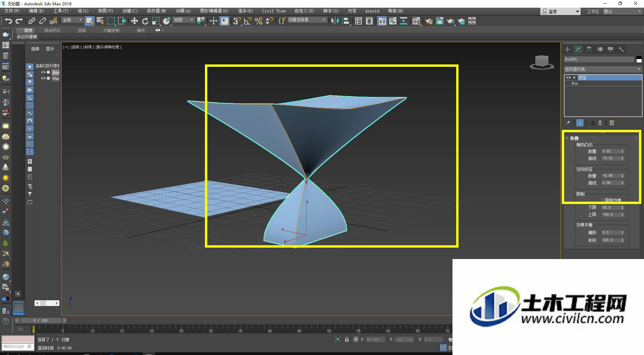Open selection filter 全部 dropdown
644x355 pixels.
tap(72, 20)
